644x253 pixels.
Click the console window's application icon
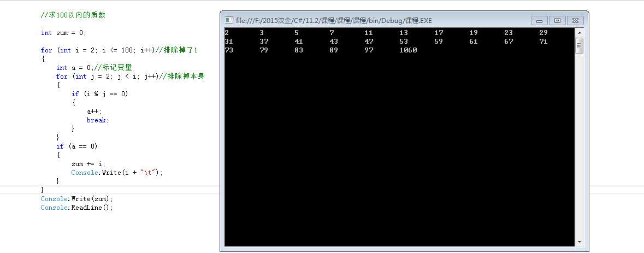point(229,20)
